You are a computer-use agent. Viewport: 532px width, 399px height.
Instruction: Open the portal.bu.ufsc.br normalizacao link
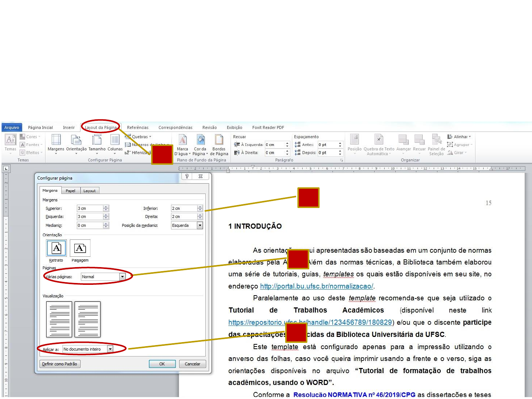point(316,286)
